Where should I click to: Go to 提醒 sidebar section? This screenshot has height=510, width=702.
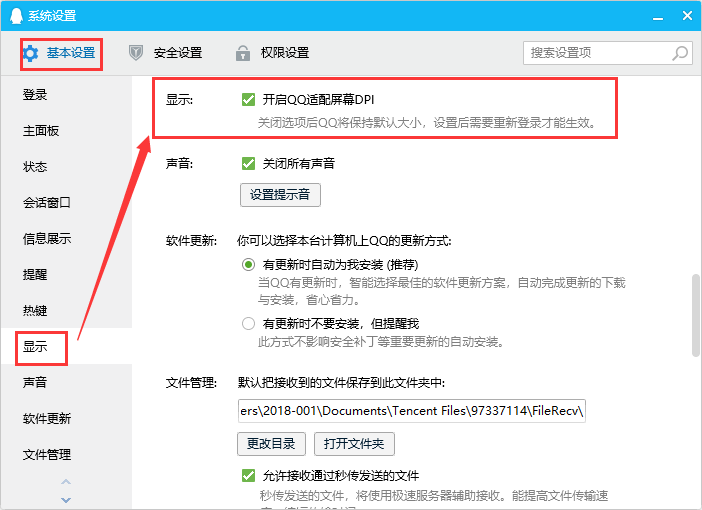[66, 274]
